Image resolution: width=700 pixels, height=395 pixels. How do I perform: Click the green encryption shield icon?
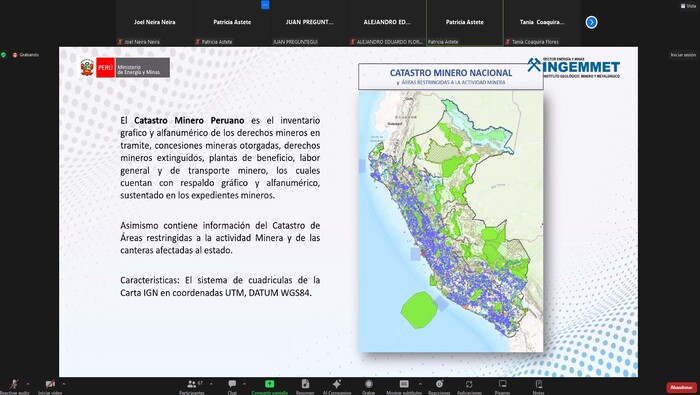[4, 55]
